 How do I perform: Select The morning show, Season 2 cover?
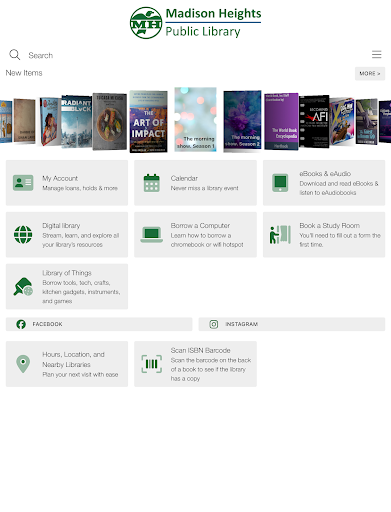tap(242, 121)
